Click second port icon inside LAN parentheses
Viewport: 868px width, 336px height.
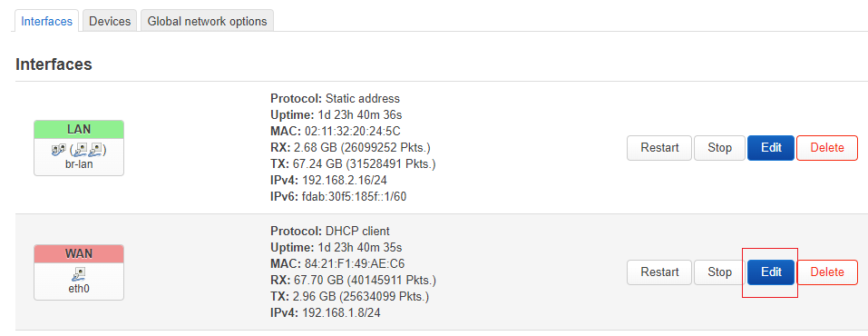[94, 149]
